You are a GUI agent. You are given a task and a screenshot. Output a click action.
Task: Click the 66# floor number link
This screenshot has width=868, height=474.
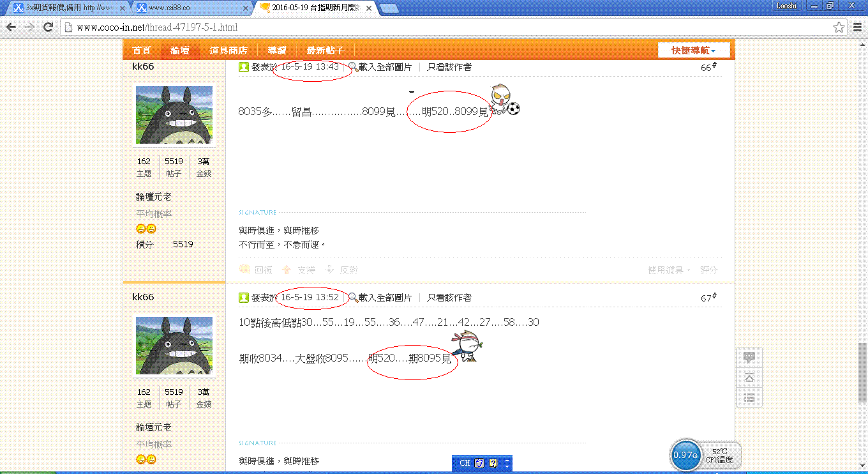[x=708, y=67]
